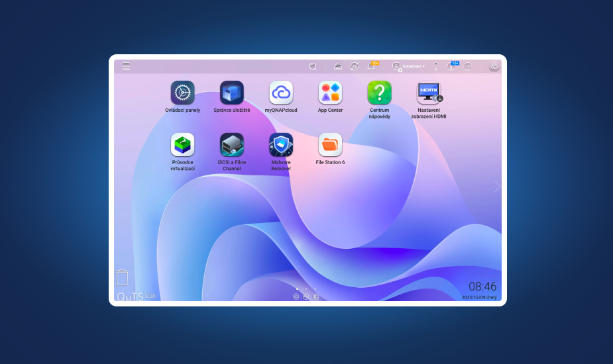
Task: Open the myQNAPcloud app
Action: tap(281, 93)
